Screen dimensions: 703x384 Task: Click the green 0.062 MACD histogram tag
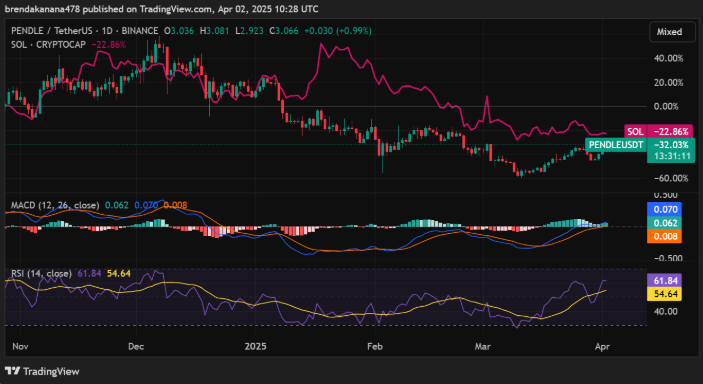click(x=664, y=223)
